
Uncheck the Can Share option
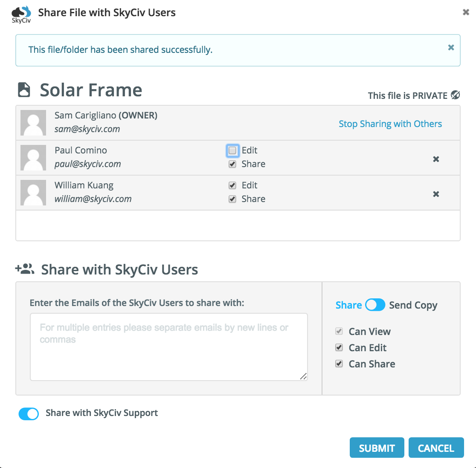[339, 364]
